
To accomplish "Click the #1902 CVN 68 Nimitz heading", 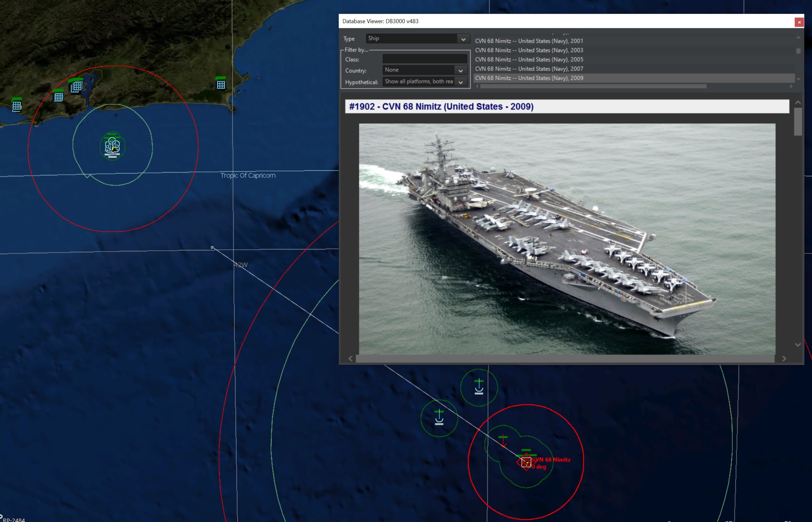I will (x=441, y=106).
